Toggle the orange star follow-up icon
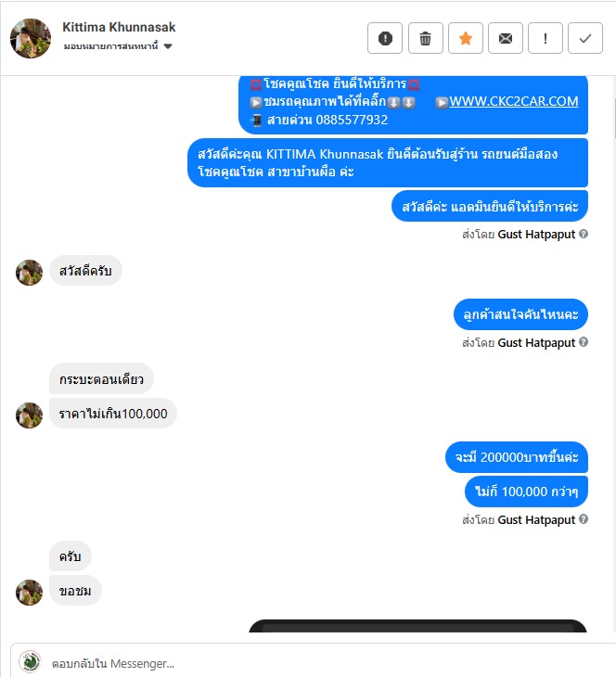 point(465,38)
